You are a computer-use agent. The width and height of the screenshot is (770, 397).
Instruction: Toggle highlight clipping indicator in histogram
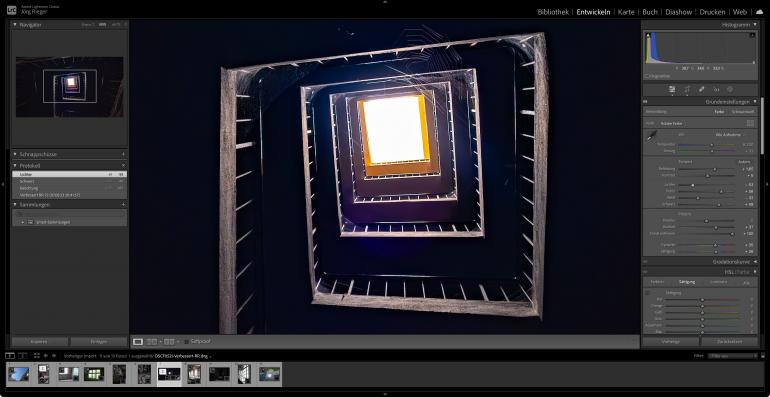tap(752, 35)
